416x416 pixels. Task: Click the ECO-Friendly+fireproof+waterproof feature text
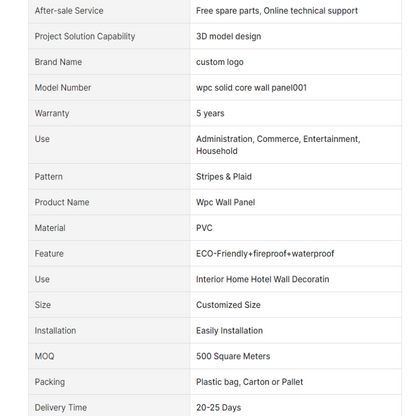coord(265,254)
